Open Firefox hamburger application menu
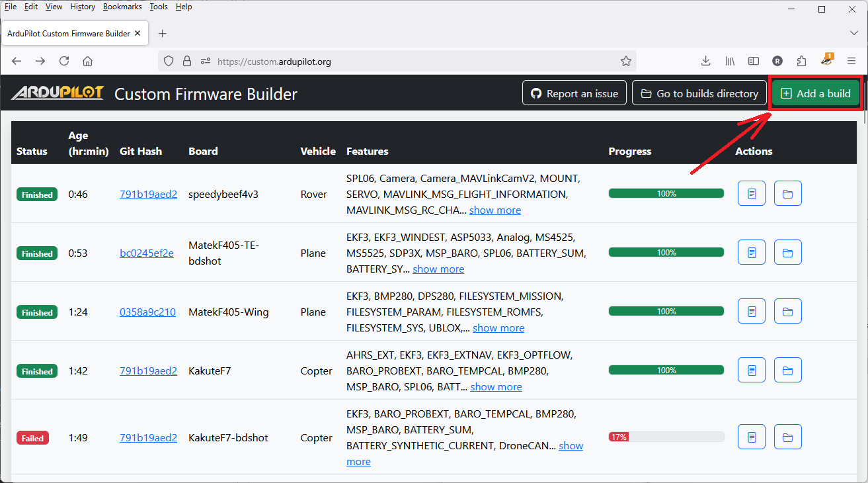Viewport: 868px width, 483px height. click(851, 61)
